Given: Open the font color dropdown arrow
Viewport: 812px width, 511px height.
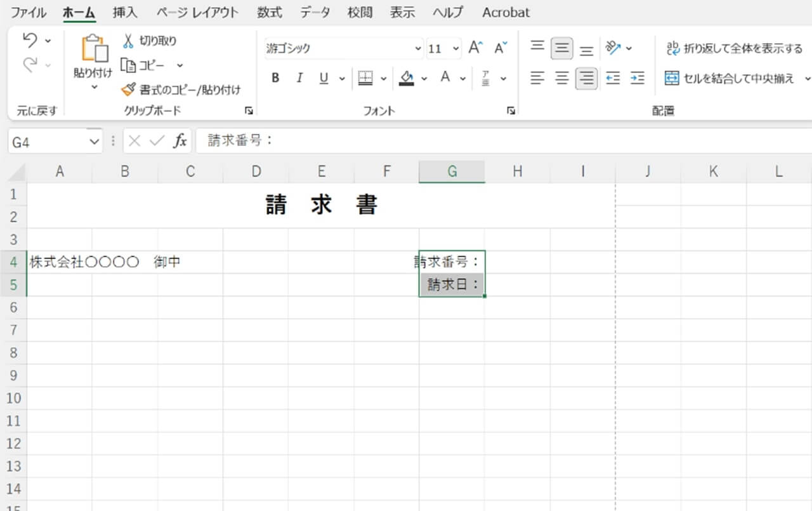Looking at the screenshot, I should click(463, 79).
